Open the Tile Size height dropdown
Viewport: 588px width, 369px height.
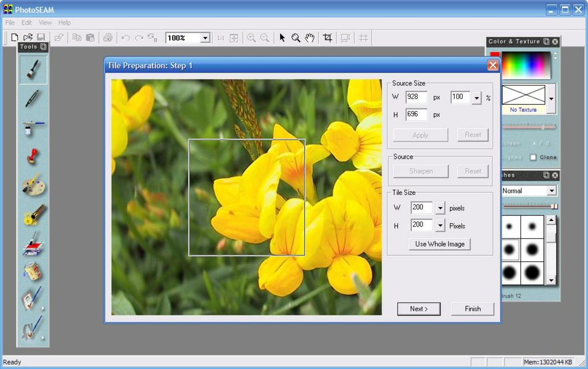click(440, 226)
